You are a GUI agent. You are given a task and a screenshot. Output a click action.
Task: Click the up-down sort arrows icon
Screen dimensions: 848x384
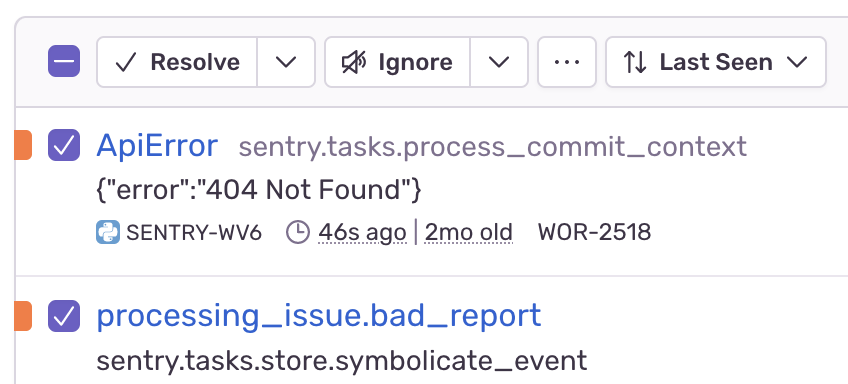[x=635, y=62]
